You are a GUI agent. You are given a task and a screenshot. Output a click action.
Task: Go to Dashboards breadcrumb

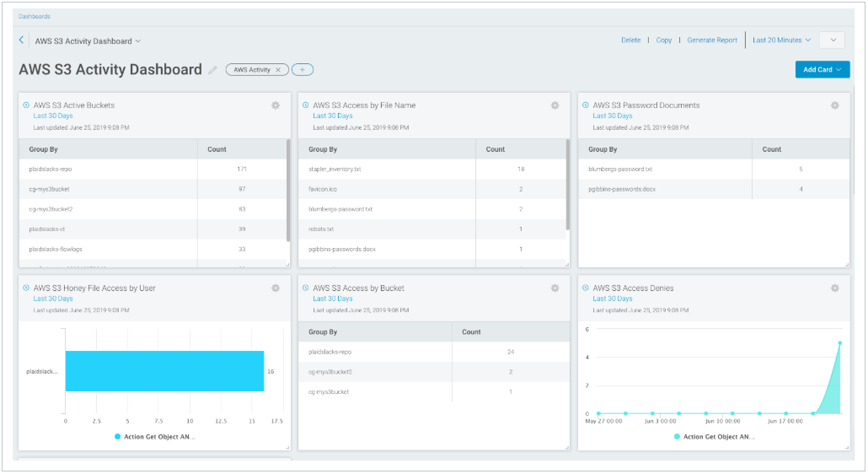point(35,16)
